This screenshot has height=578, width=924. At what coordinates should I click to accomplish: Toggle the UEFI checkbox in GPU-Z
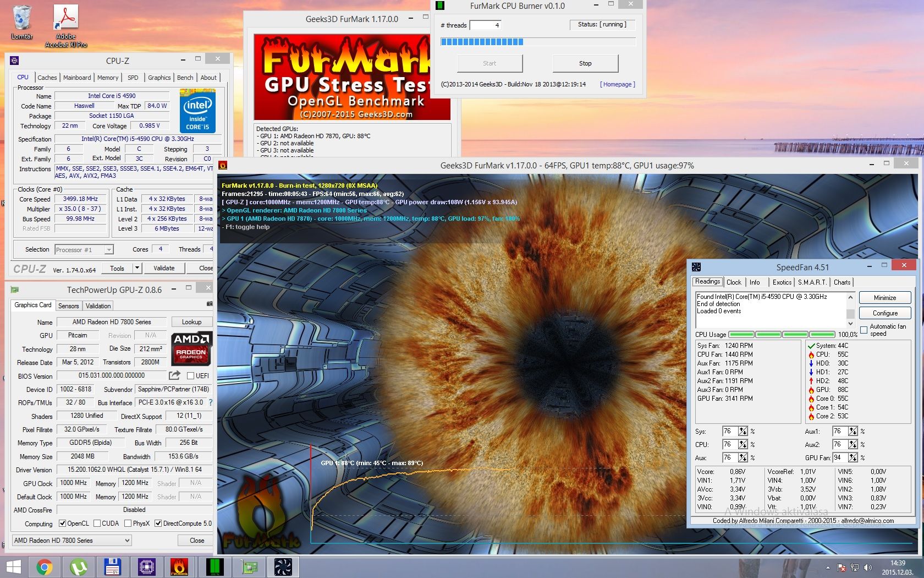click(x=190, y=376)
